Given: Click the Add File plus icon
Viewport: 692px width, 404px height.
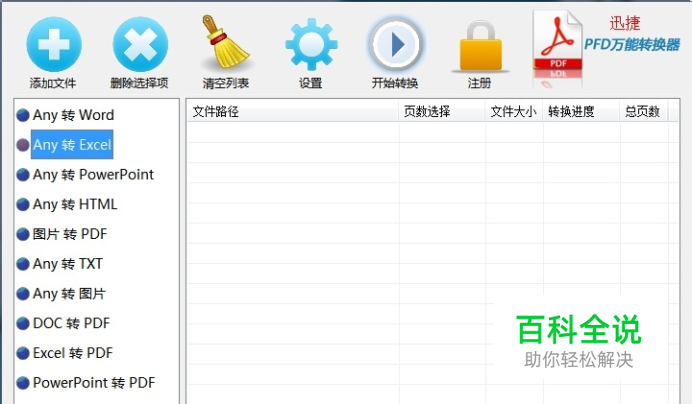Looking at the screenshot, I should [54, 44].
